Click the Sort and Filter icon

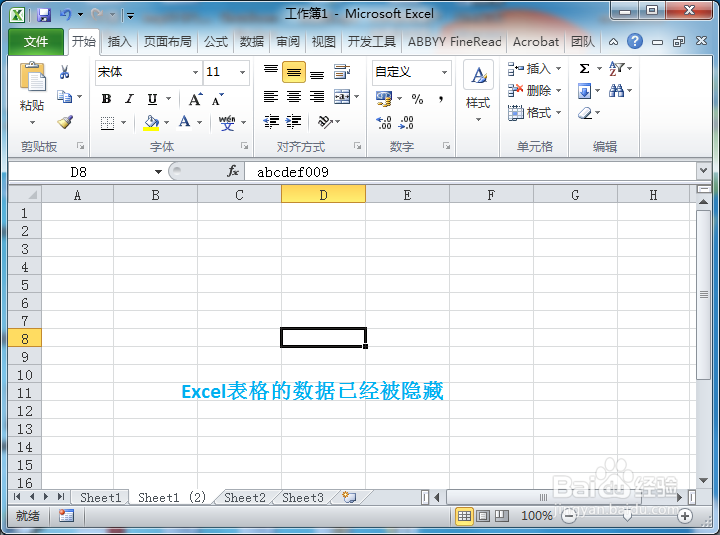coord(616,69)
